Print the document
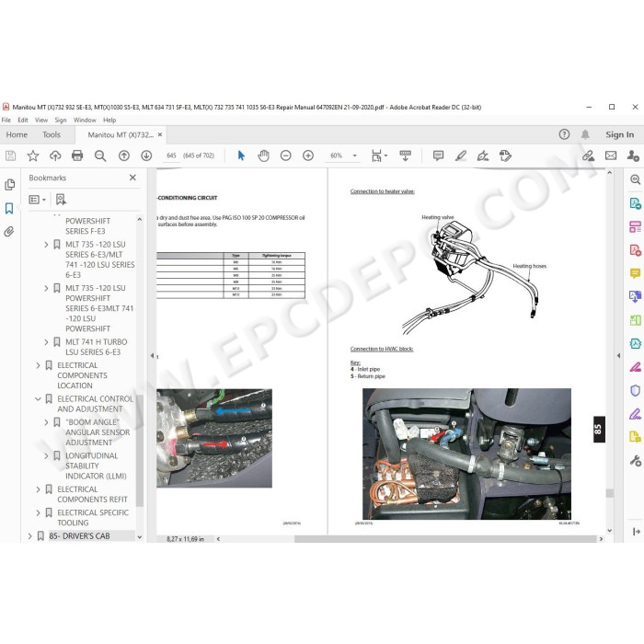Screen dimensions: 644x644 pos(77,155)
